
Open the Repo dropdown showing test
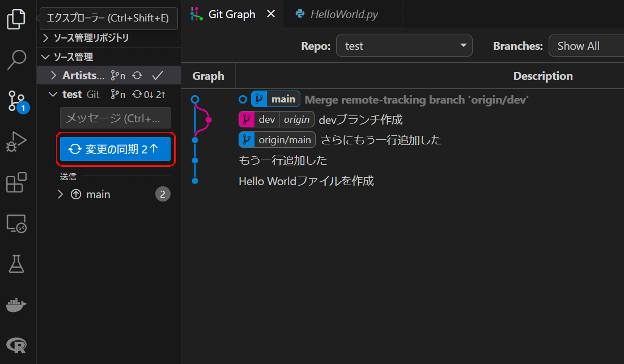click(x=404, y=46)
